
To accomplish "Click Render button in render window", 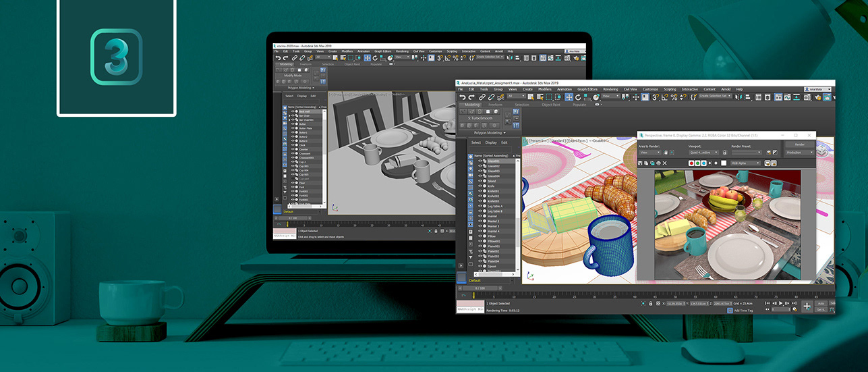I will pos(800,144).
